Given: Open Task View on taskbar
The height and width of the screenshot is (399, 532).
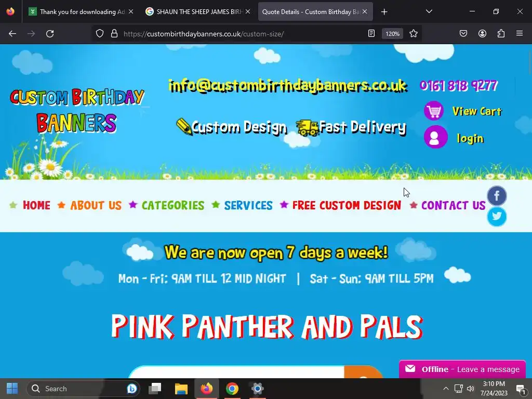Looking at the screenshot, I should click(x=155, y=389).
